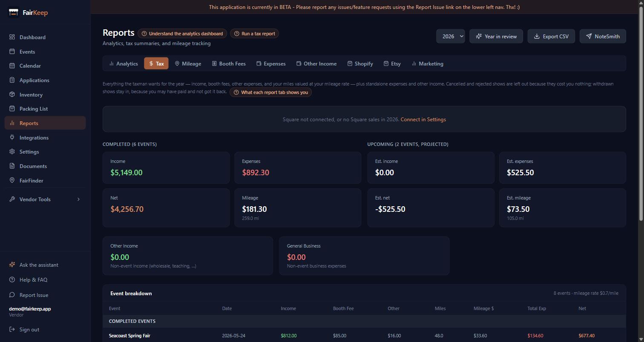Switch to the Booth Fees tab
Image resolution: width=644 pixels, height=342 pixels.
229,63
